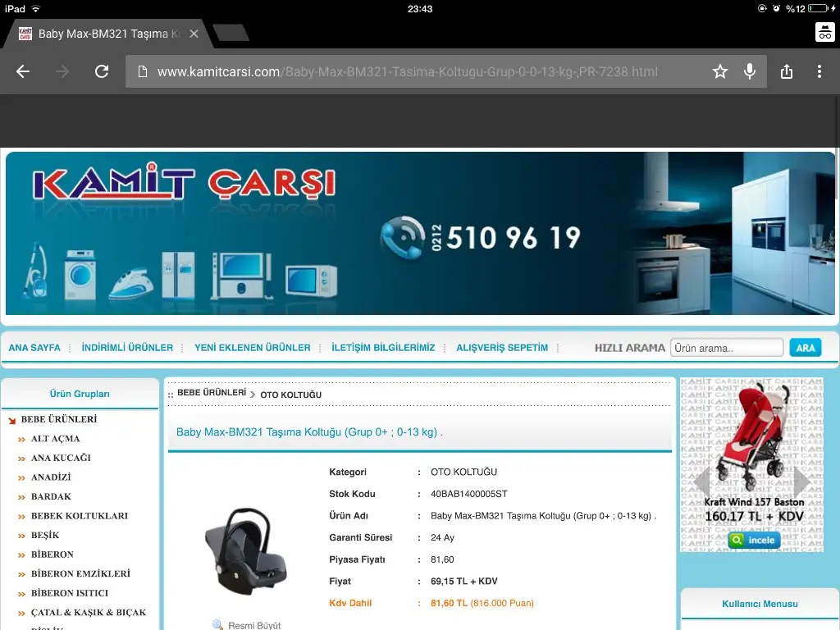
Task: Open İNDİRİMLİ ÜRÜNLER menu item
Action: (x=127, y=348)
